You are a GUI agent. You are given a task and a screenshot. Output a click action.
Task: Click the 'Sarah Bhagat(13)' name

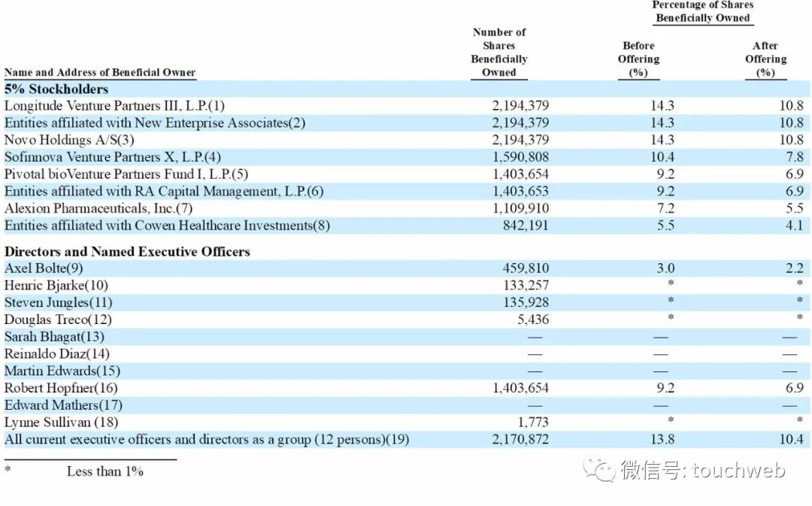tap(54, 337)
